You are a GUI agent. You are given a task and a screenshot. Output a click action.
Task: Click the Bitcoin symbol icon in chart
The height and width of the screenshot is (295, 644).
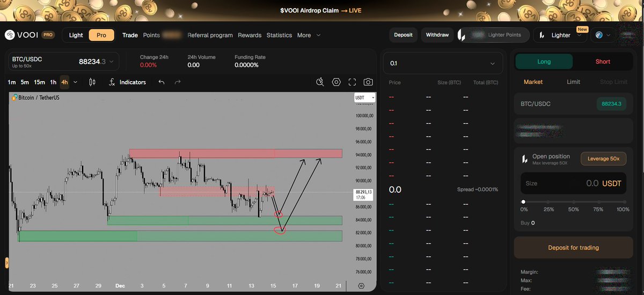[14, 98]
